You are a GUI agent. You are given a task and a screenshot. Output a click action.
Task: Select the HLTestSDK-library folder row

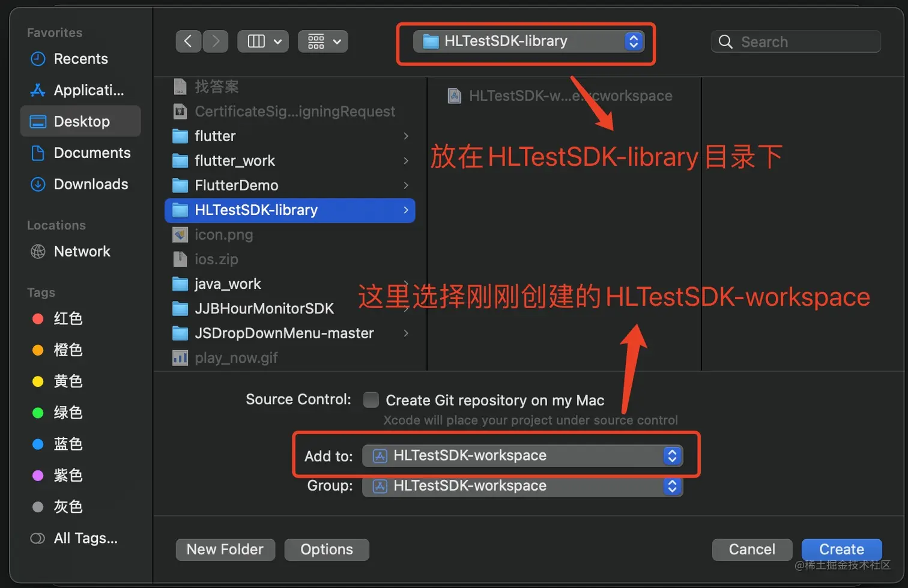point(290,210)
